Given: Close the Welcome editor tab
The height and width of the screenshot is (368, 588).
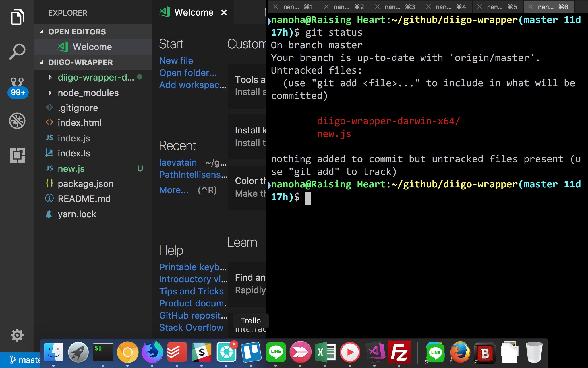Looking at the screenshot, I should pyautogui.click(x=224, y=12).
